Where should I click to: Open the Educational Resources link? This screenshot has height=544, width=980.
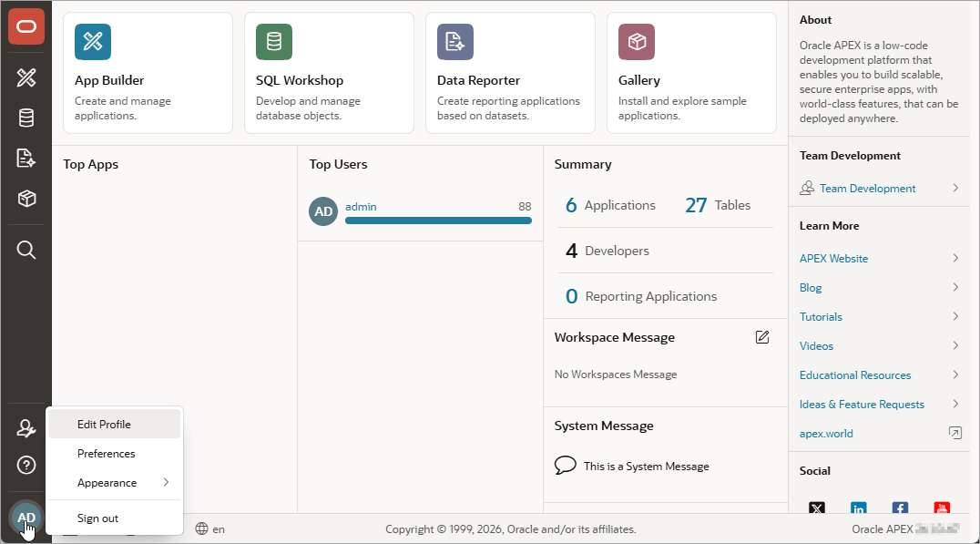click(855, 375)
